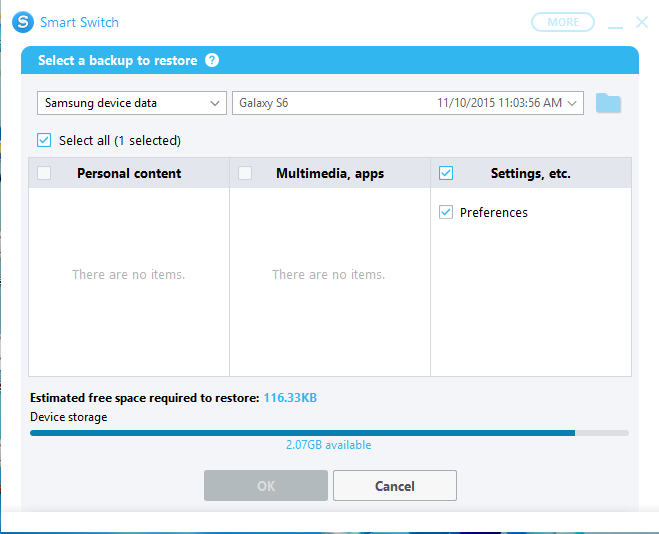Click the Smart Switch title text
659x534 pixels.
79,22
